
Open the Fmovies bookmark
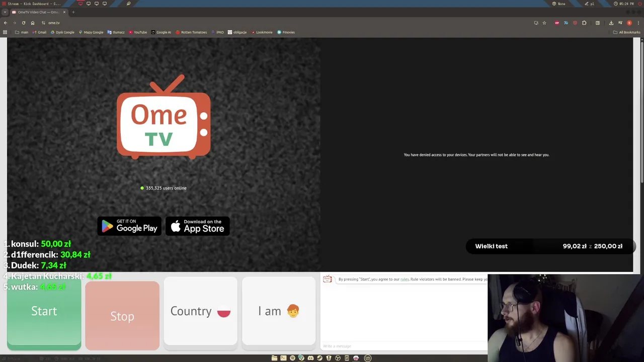pyautogui.click(x=286, y=32)
